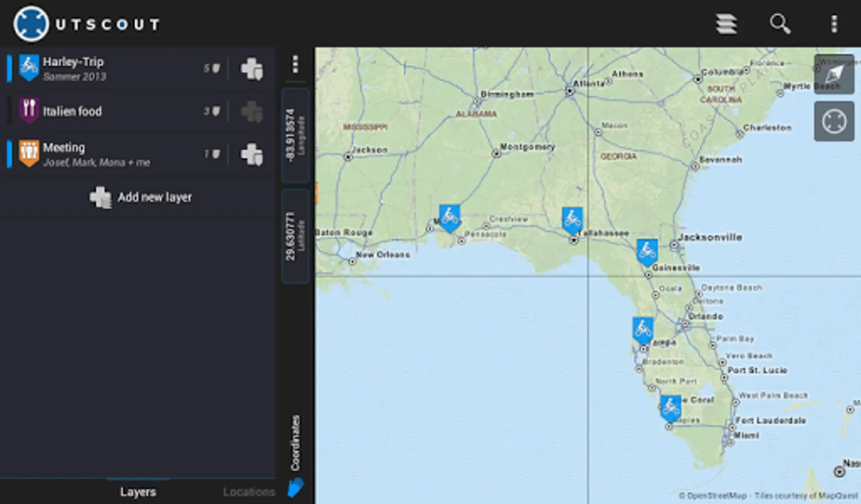The height and width of the screenshot is (504, 861).
Task: Toggle visibility bar of Italien food layer
Action: [9, 111]
